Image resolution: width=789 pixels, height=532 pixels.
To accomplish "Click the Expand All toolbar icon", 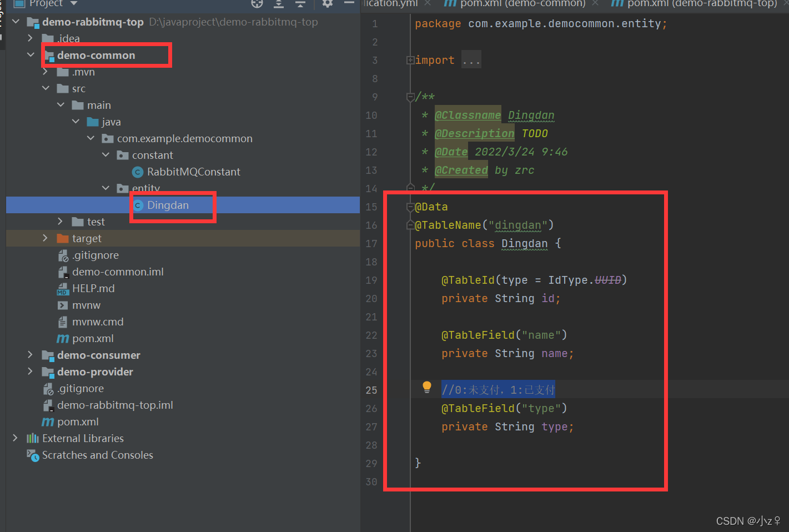I will click(x=279, y=3).
